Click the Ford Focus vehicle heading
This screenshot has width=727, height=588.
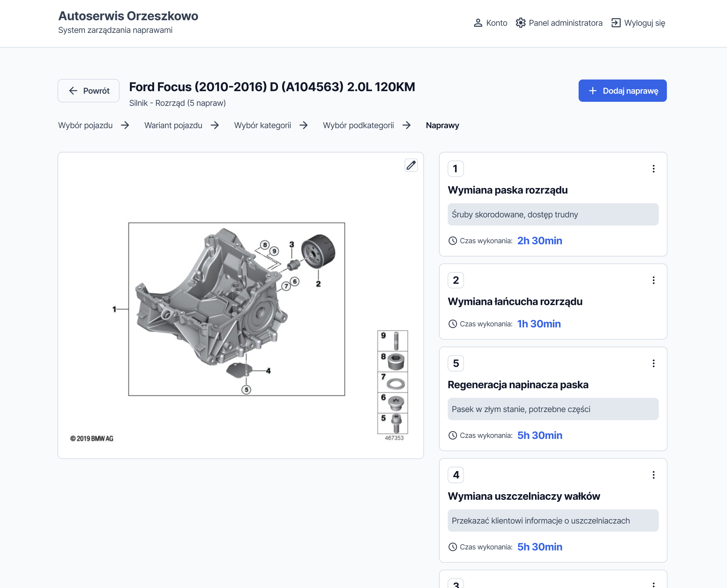tap(272, 87)
